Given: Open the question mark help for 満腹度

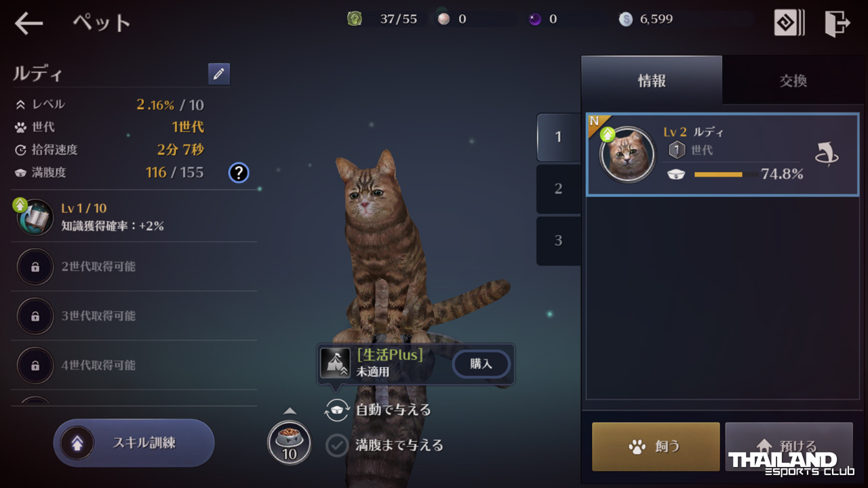Looking at the screenshot, I should click(x=238, y=173).
